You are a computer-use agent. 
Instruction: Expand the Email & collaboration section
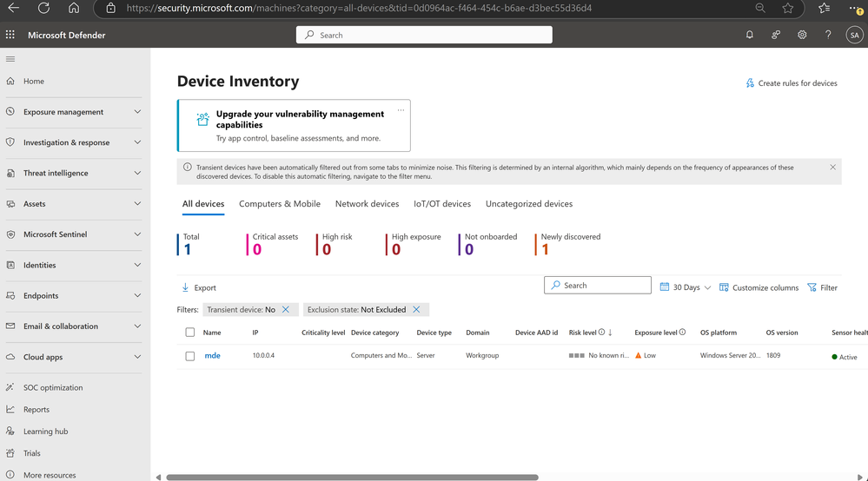(x=137, y=326)
